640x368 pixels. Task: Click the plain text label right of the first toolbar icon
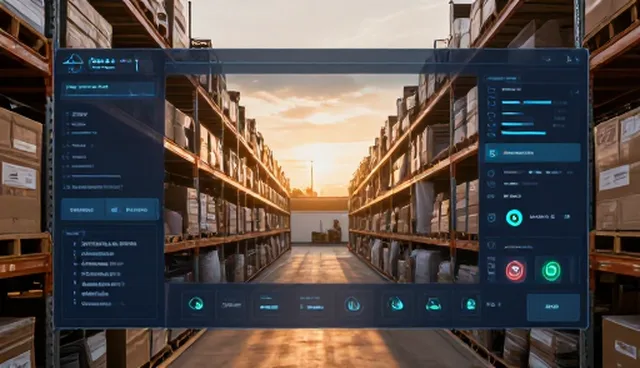click(231, 305)
